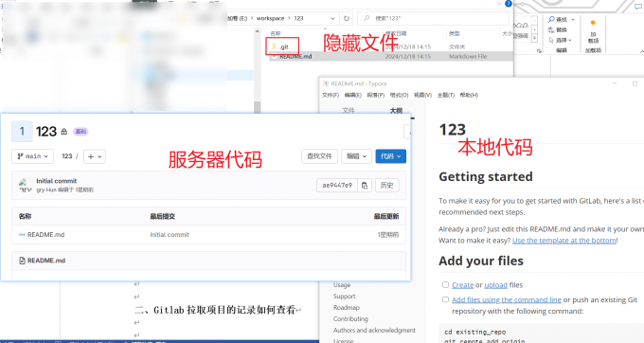Click the Explorer vertical scrollbar thumb

coord(257,107)
